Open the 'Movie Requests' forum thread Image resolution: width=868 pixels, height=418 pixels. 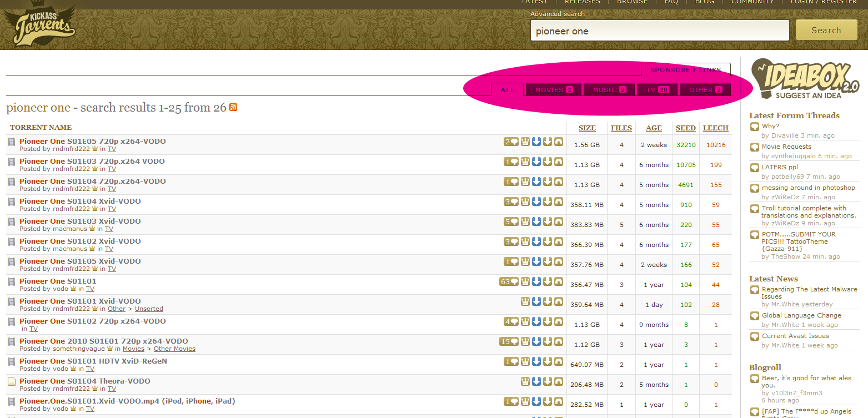[x=786, y=147]
